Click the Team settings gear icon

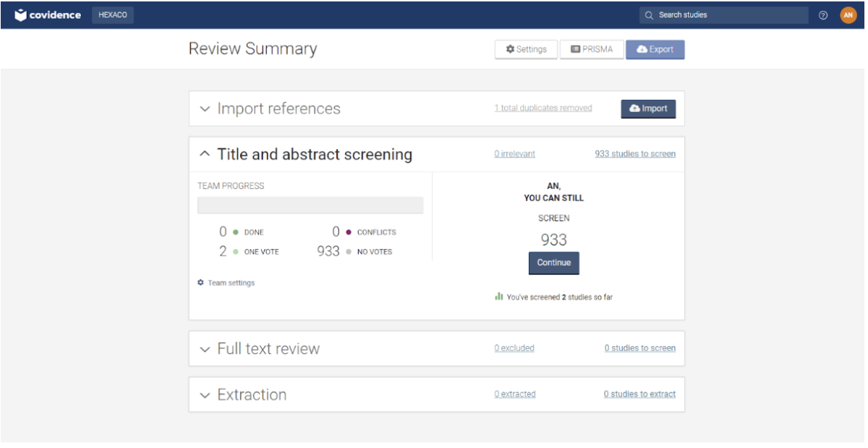click(201, 283)
